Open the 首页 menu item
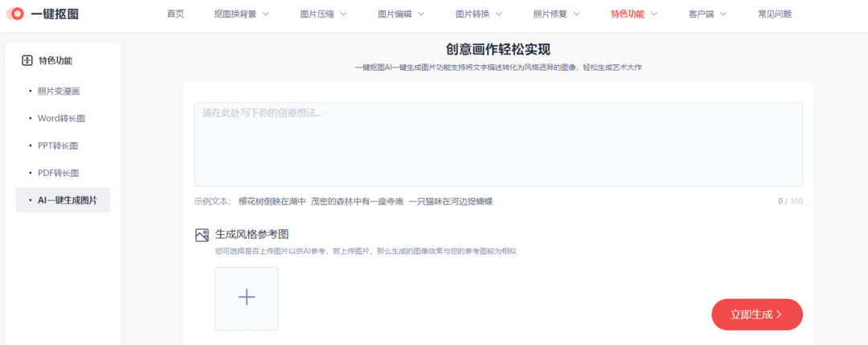Screen dimensions: 868x345 175,14
